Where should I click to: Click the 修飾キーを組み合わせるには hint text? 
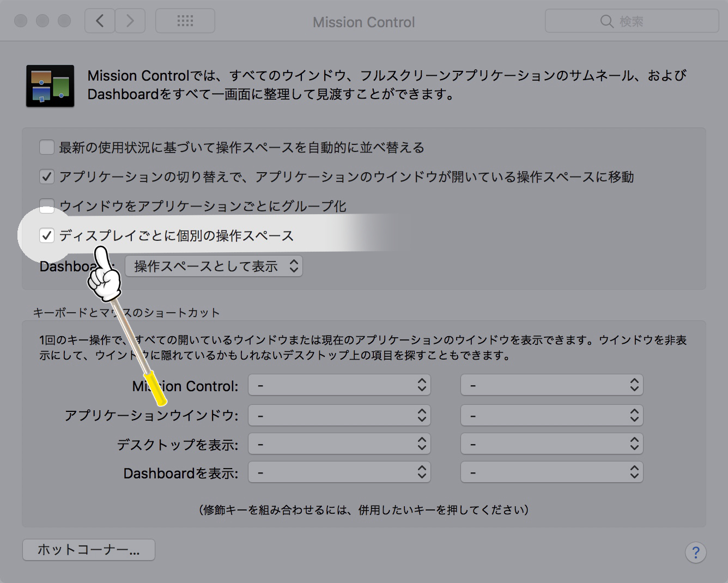point(363,510)
